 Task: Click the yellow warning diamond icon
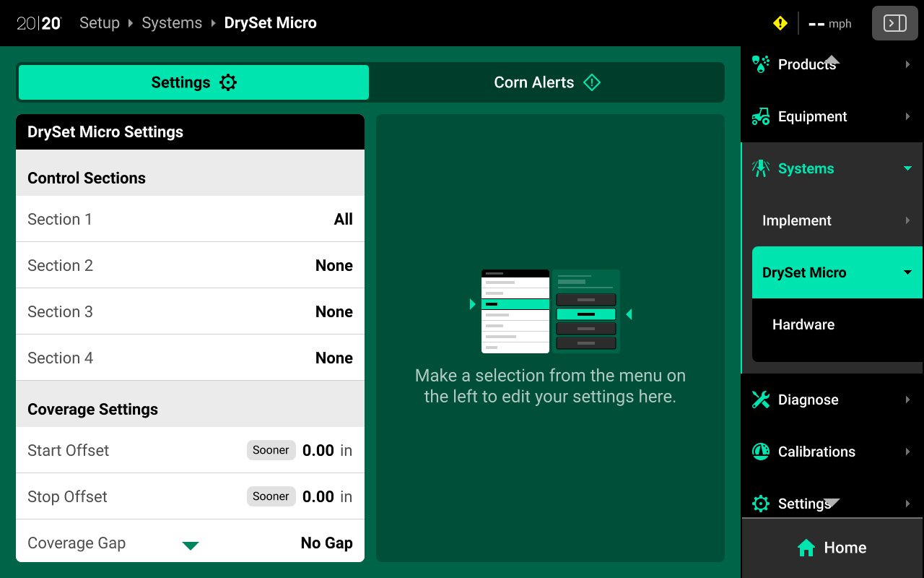[x=780, y=23]
